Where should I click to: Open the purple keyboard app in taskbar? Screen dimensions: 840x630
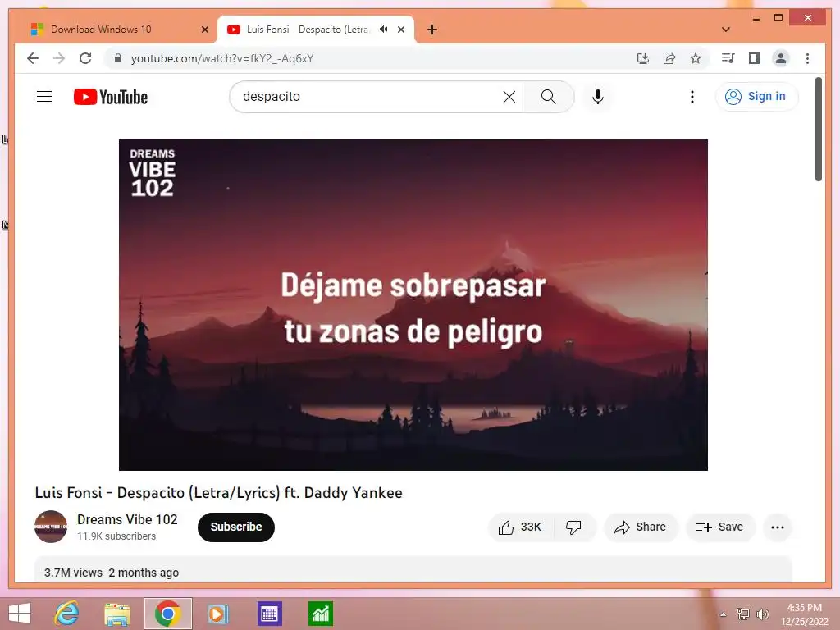[x=269, y=614]
